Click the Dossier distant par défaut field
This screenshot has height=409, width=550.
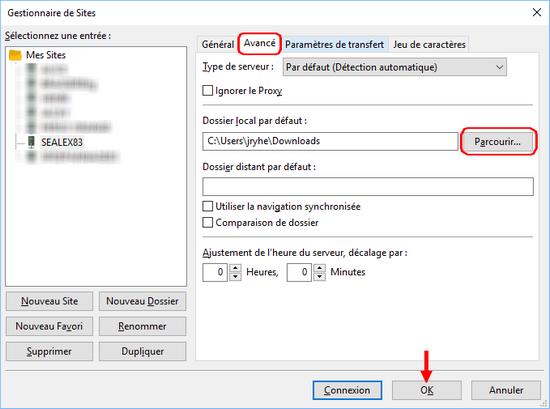[368, 186]
